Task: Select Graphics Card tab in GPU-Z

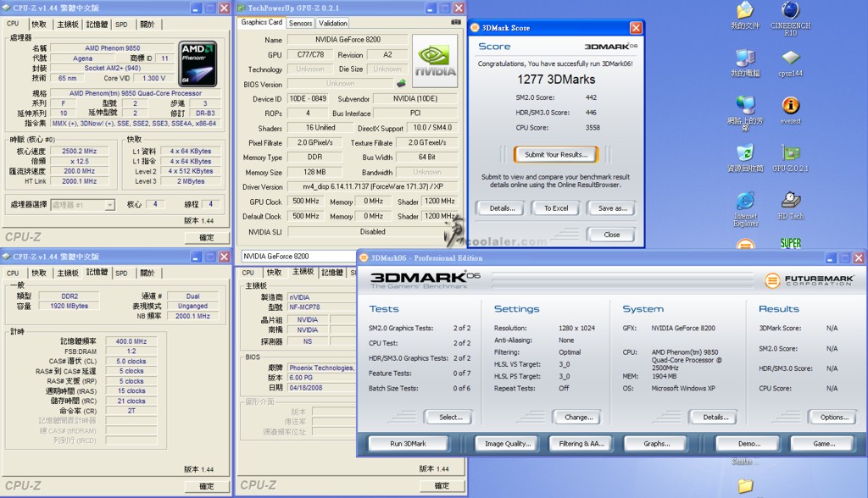Action: pos(262,22)
